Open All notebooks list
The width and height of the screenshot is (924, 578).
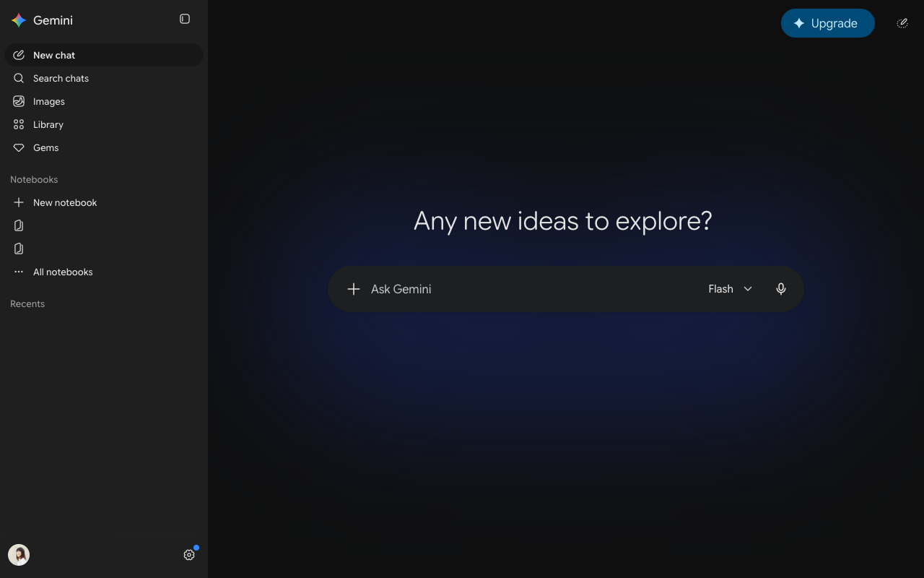pos(104,272)
